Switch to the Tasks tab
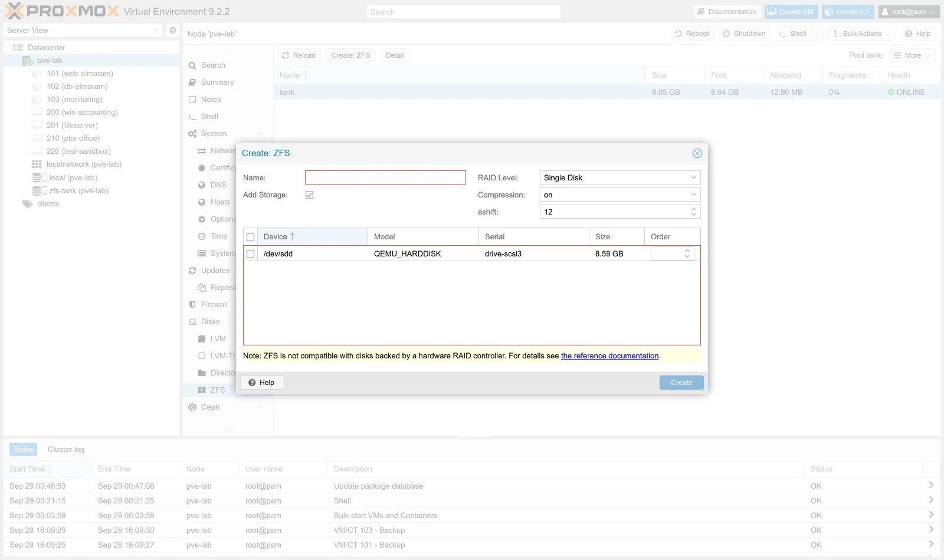Viewport: 944px width, 560px height. (23, 450)
